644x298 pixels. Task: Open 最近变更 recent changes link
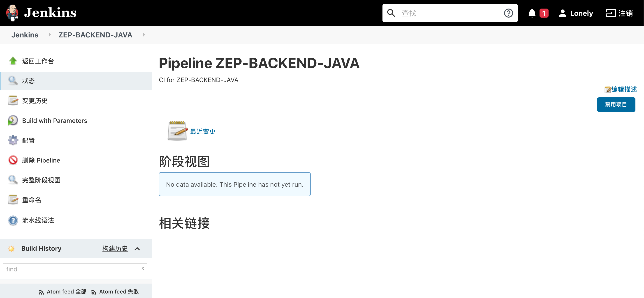203,131
